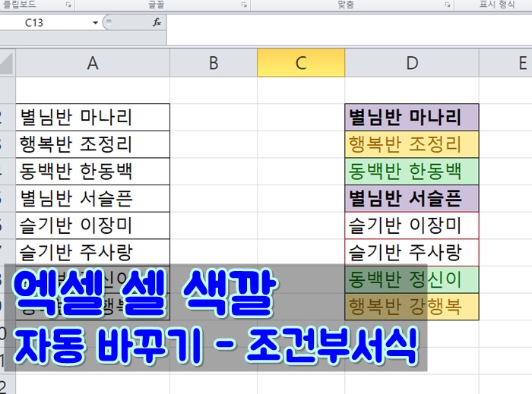This screenshot has width=532, height=394.
Task: Select yellow cell '행복반 조정리' in column D
Action: click(412, 144)
